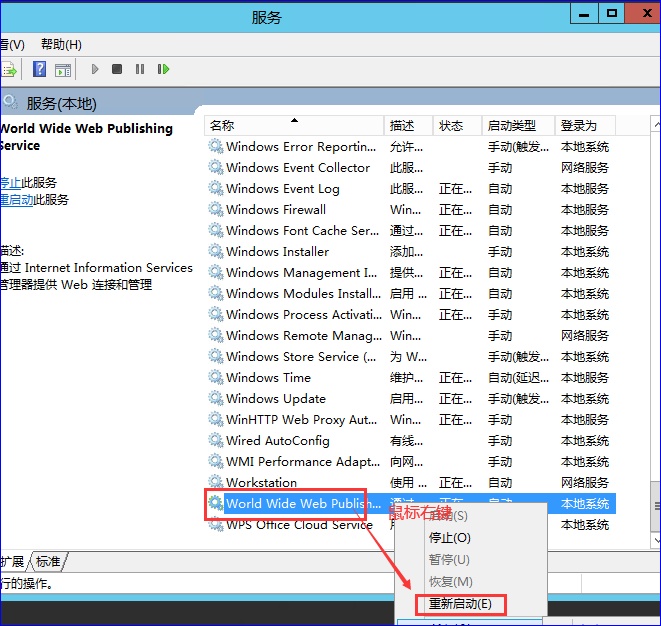This screenshot has width=661, height=626.
Task: Open the 帮助(H) menu
Action: [61, 44]
